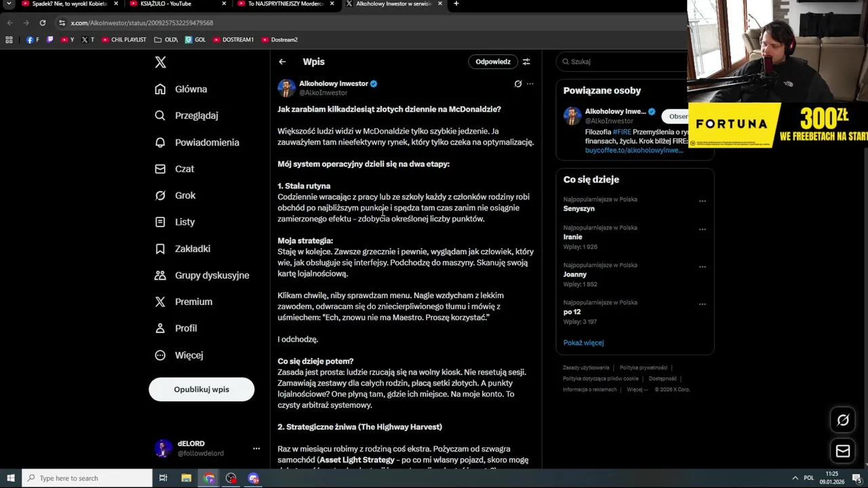Viewport: 868px width, 488px height.
Task: Open the OLD\ bookmarks folder
Action: 166,40
